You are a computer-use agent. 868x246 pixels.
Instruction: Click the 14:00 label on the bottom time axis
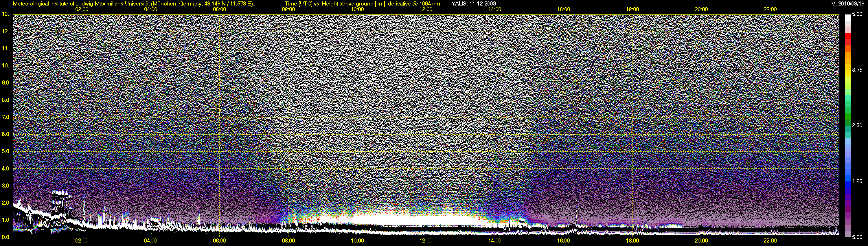(x=495, y=241)
